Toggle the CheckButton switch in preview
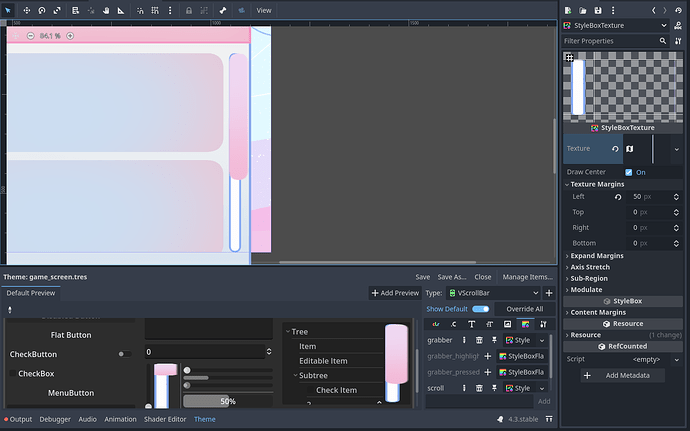Image resolution: width=690 pixels, height=431 pixels. (125, 354)
